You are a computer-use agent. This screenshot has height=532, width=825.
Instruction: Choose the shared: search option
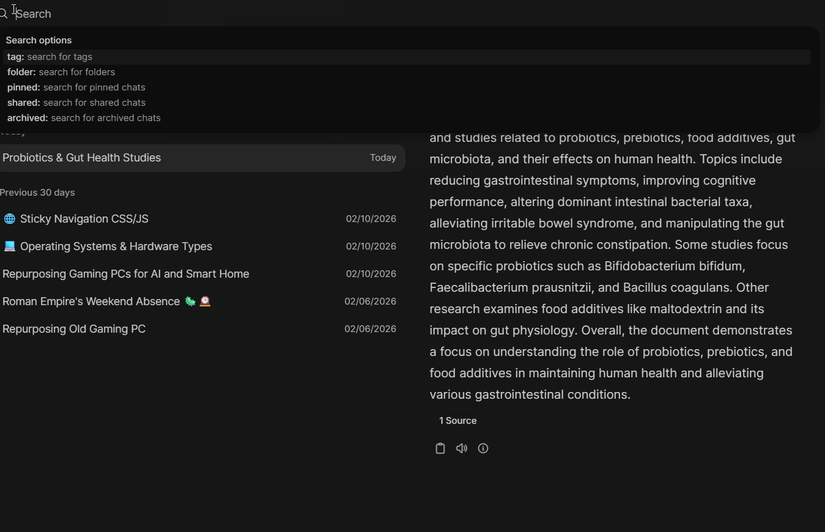[407, 103]
